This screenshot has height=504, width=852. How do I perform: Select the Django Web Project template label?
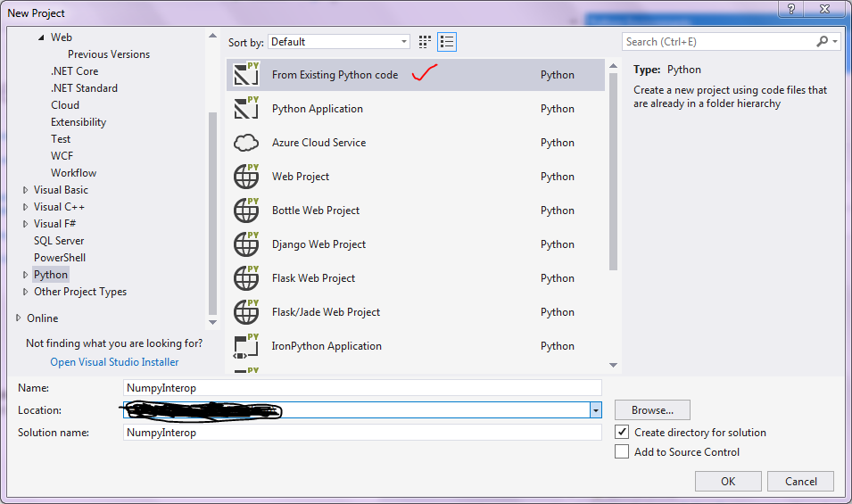(319, 244)
